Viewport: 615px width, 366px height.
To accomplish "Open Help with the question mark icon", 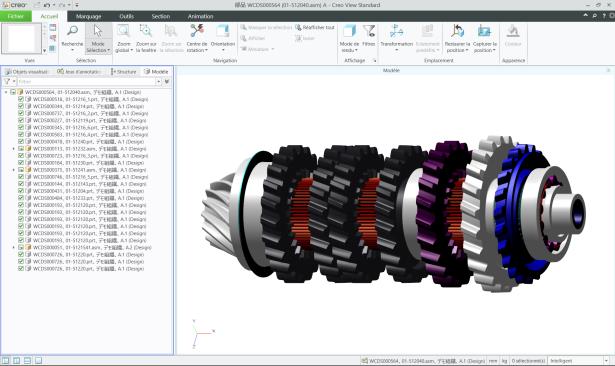I will tap(604, 16).
